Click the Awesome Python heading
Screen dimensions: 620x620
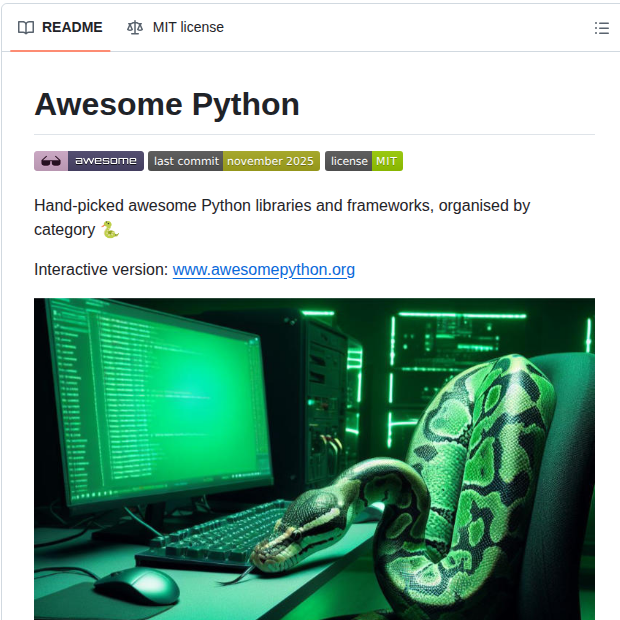[167, 104]
